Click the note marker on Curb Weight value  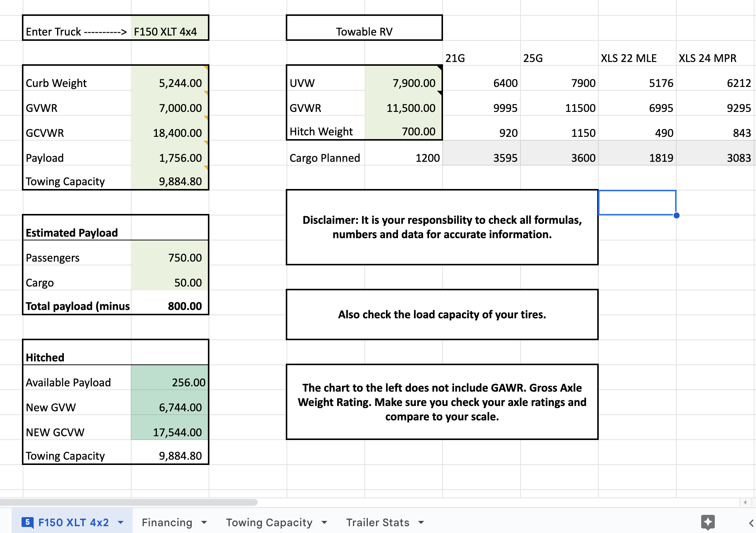click(206, 68)
